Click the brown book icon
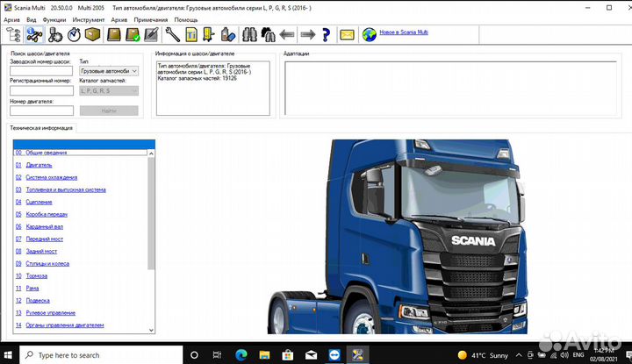 [113, 35]
